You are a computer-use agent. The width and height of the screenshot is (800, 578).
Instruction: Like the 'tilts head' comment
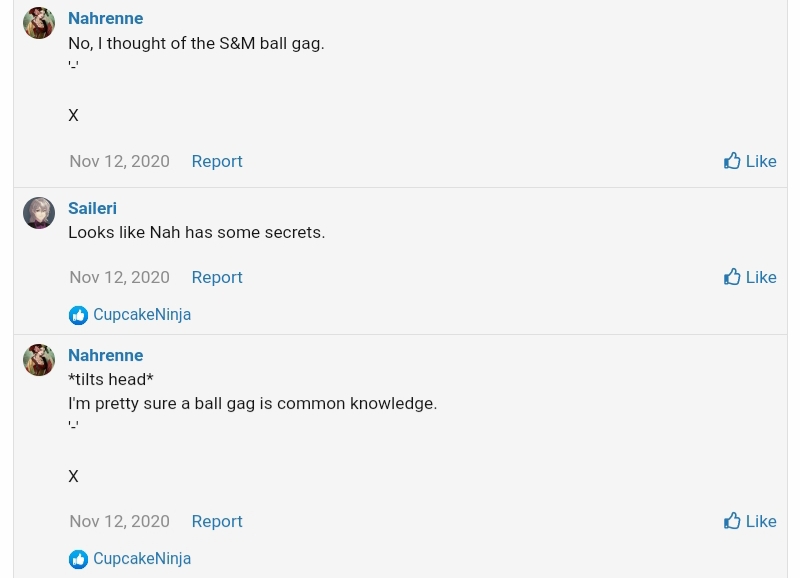point(750,521)
